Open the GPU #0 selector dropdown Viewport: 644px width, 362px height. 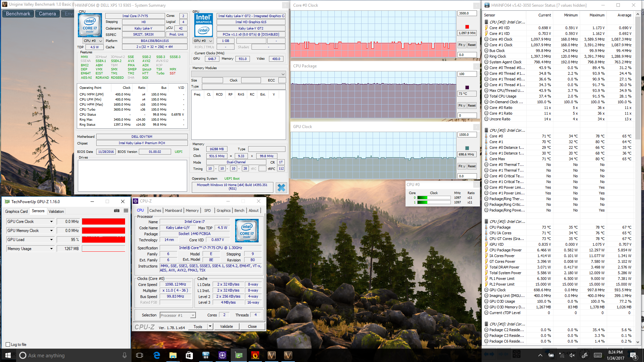(203, 41)
